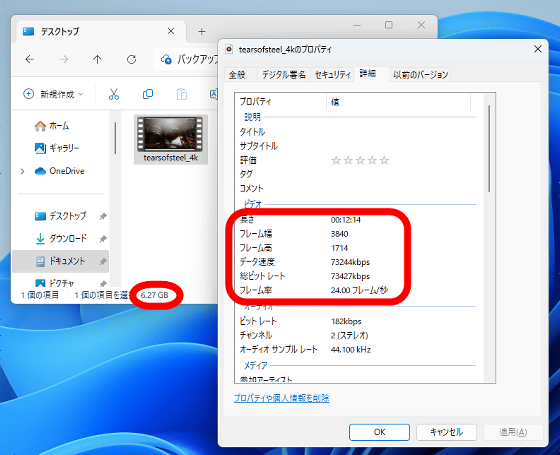Select ダウンロード quick access folder
This screenshot has width=560, height=455.
61,238
